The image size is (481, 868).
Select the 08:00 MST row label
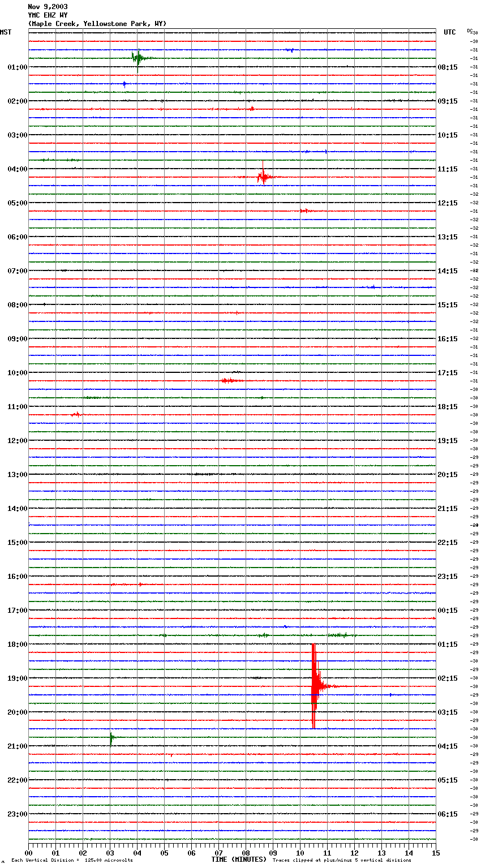(x=18, y=305)
